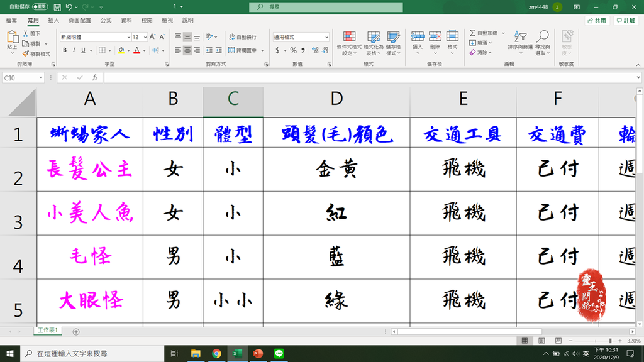The width and height of the screenshot is (644, 362).
Task: Click the 320% zoom level
Action: point(634,341)
